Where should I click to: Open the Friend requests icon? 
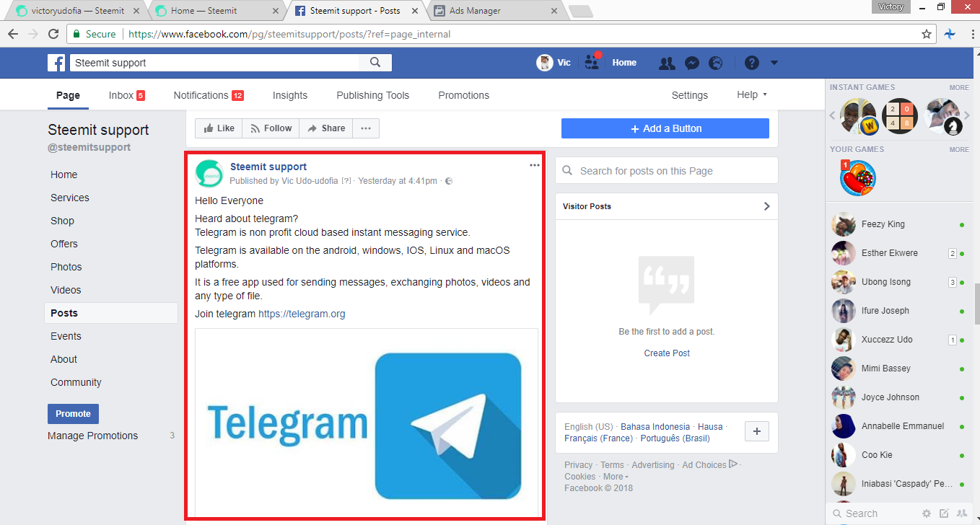(x=667, y=63)
